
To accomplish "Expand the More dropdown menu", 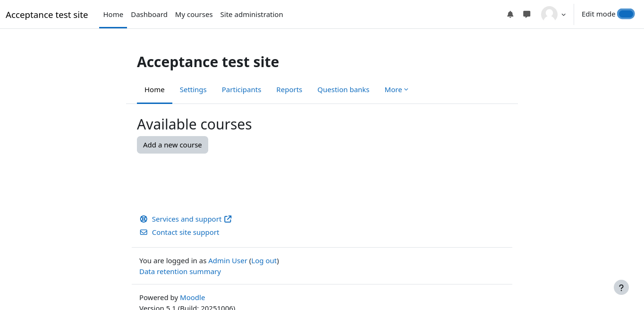I will pos(396,90).
